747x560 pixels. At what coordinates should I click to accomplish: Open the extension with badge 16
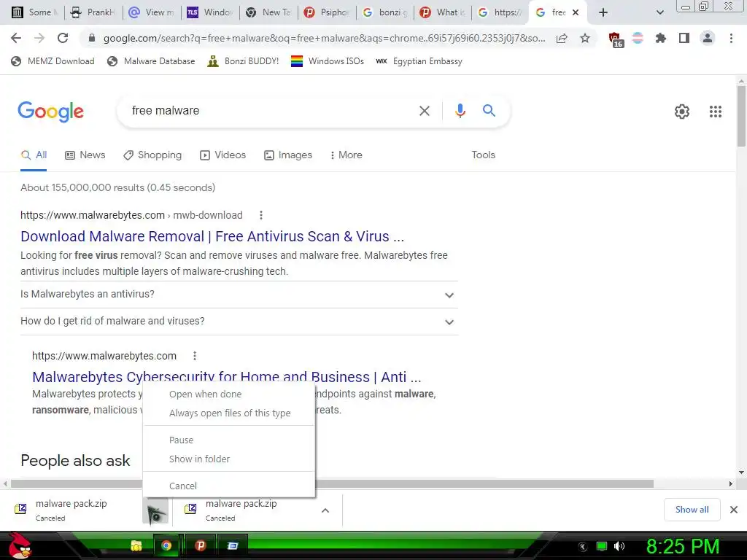tap(615, 39)
